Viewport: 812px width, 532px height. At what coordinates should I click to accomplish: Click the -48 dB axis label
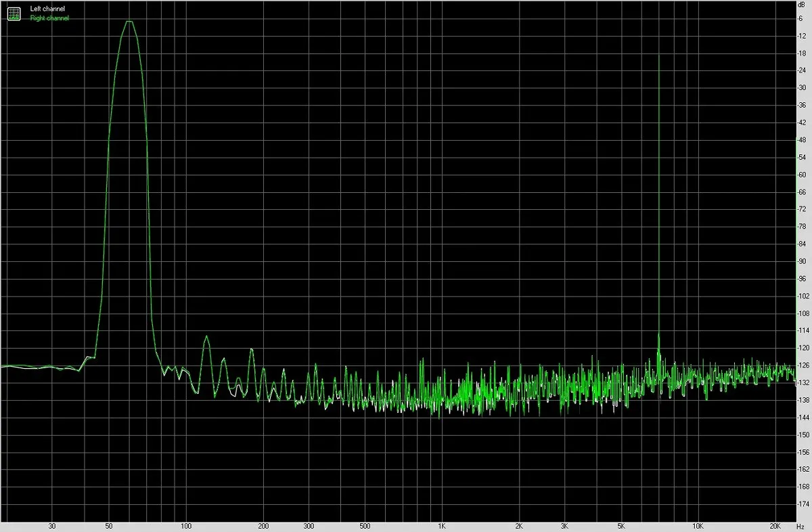[x=803, y=139]
